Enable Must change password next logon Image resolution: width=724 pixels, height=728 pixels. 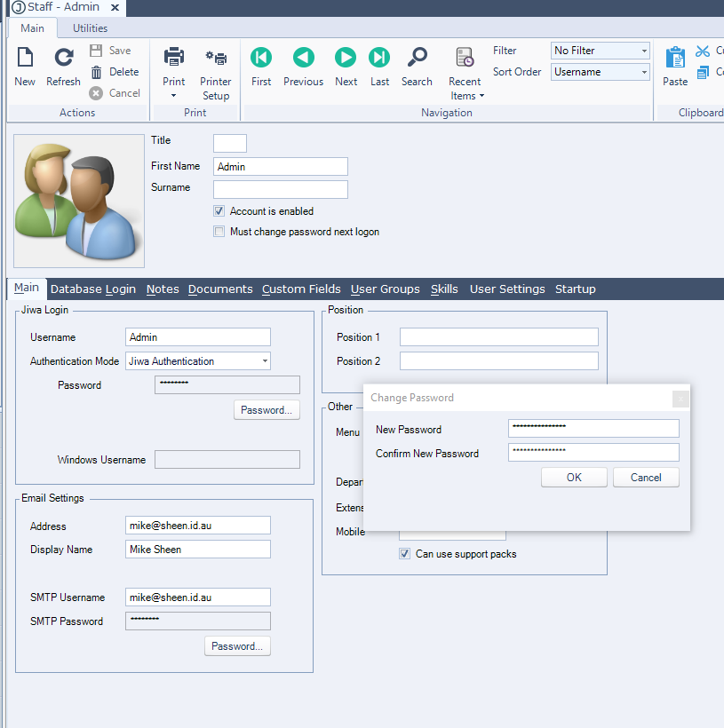click(219, 232)
